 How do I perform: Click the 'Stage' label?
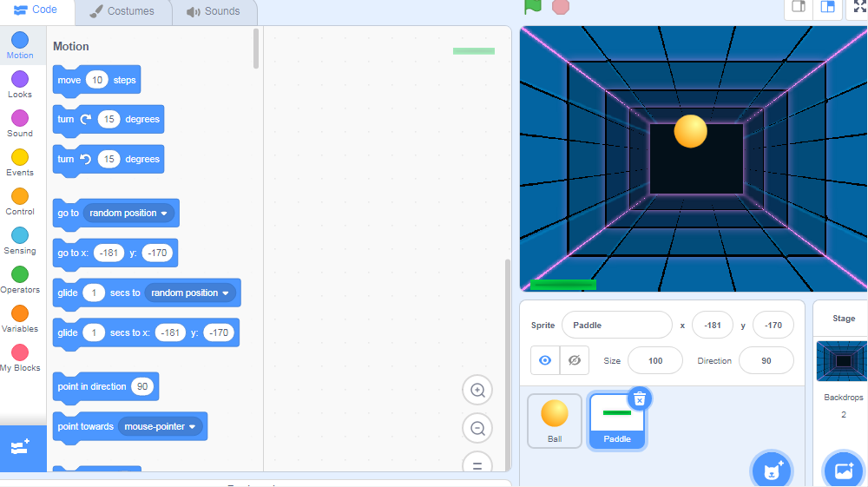(x=844, y=319)
